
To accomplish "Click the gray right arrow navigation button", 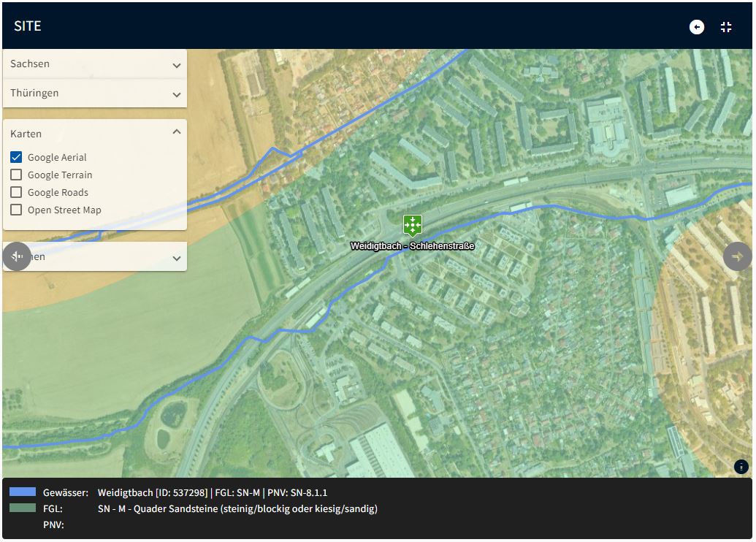I will pyautogui.click(x=737, y=256).
